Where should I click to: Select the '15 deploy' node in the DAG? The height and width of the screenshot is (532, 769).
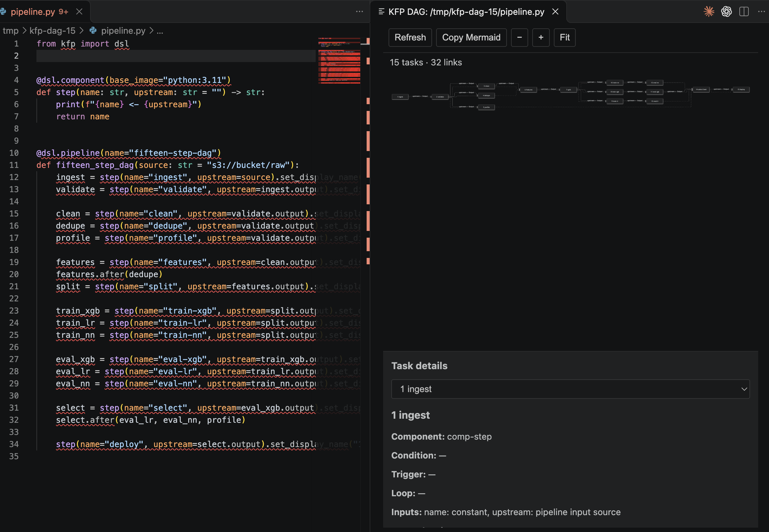(x=741, y=89)
